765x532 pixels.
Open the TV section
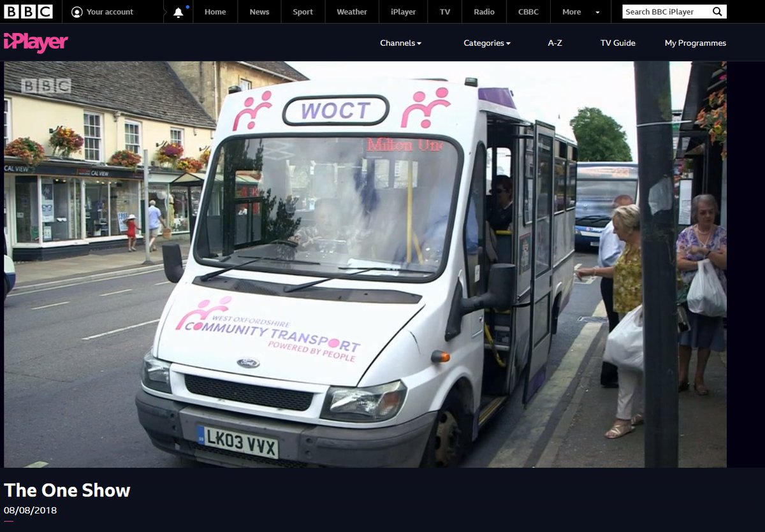pyautogui.click(x=445, y=12)
